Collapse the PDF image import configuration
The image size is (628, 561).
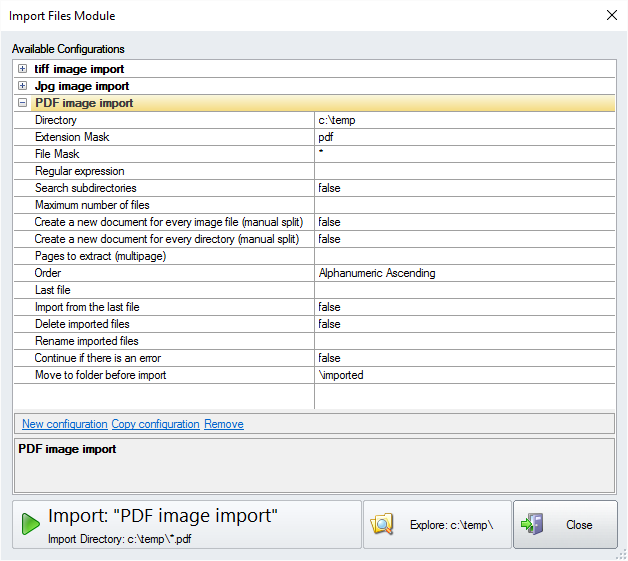click(22, 103)
